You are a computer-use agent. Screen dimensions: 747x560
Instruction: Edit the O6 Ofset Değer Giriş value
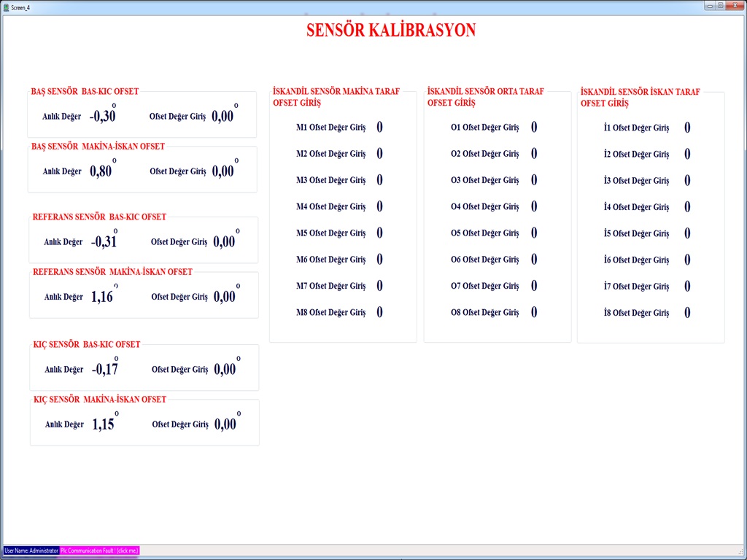click(x=534, y=260)
